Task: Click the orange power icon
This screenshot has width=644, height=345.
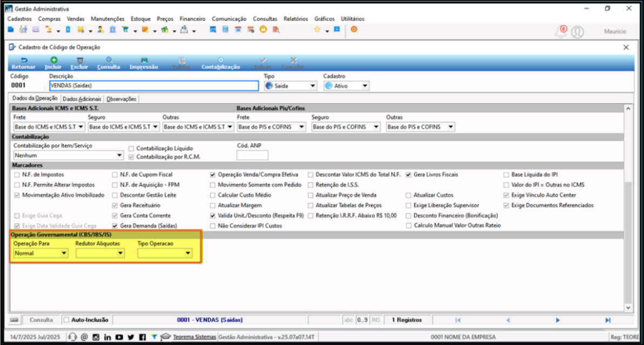Action: (x=354, y=30)
